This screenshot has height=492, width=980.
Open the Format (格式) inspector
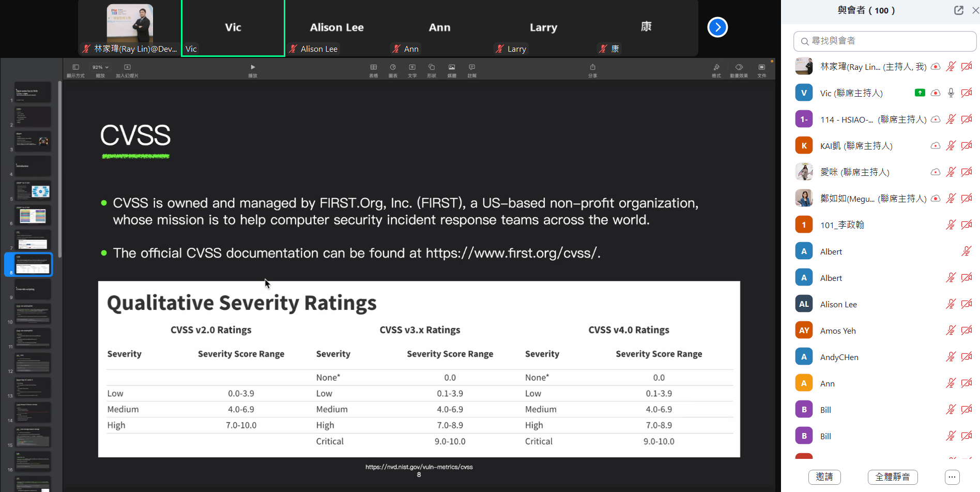click(x=716, y=68)
